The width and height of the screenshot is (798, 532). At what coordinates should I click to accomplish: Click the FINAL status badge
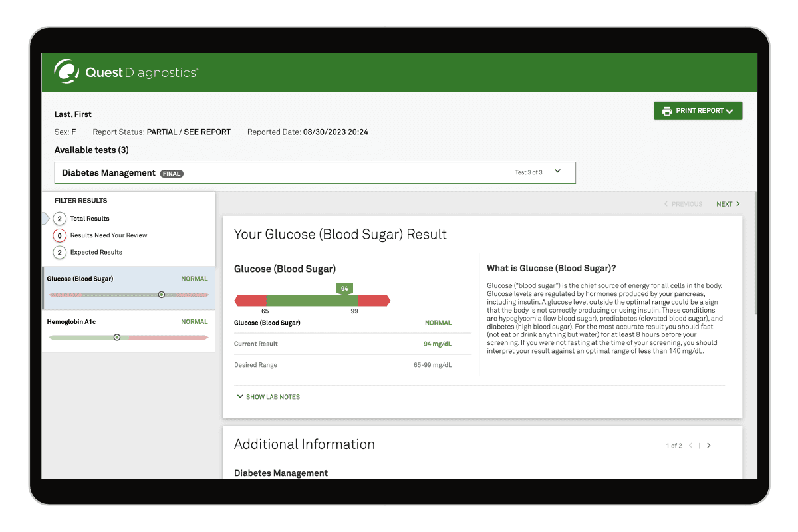172,174
